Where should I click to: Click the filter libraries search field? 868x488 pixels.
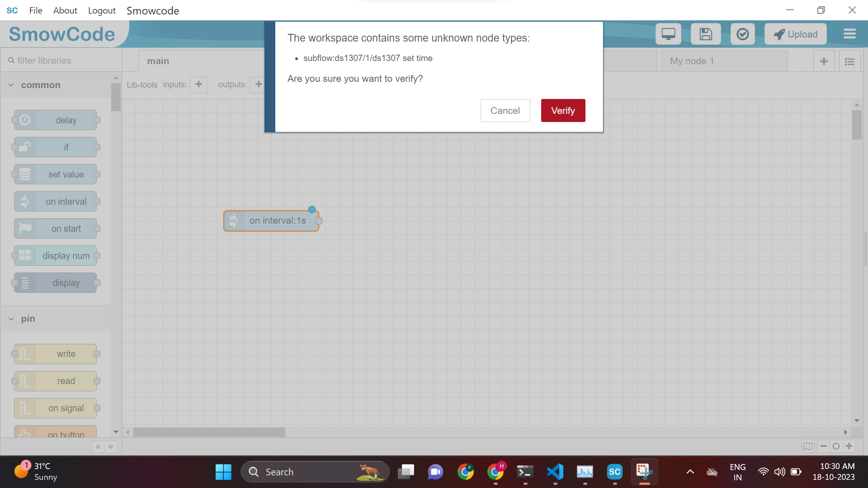(63, 61)
